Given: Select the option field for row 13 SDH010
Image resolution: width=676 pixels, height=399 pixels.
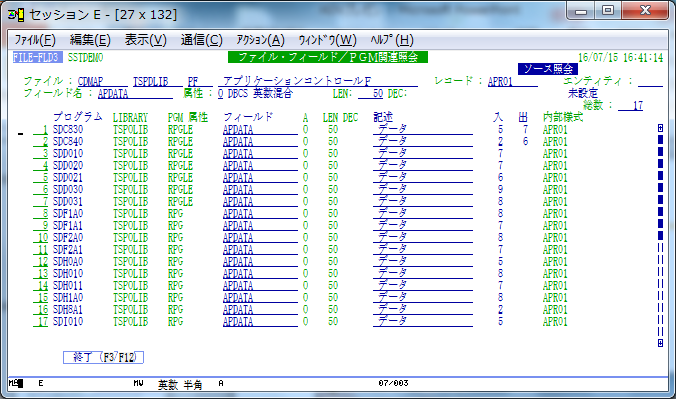Looking at the screenshot, I should (41, 273).
